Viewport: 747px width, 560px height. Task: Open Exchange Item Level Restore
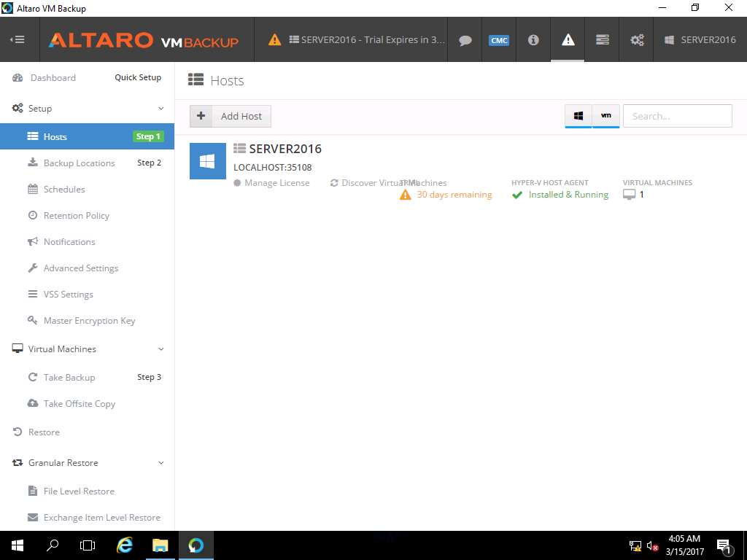[101, 517]
